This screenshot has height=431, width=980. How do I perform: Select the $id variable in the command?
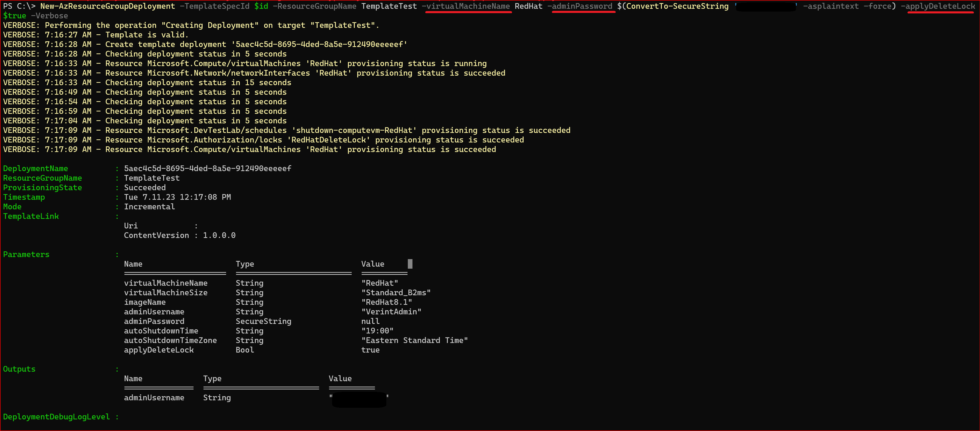click(x=262, y=6)
